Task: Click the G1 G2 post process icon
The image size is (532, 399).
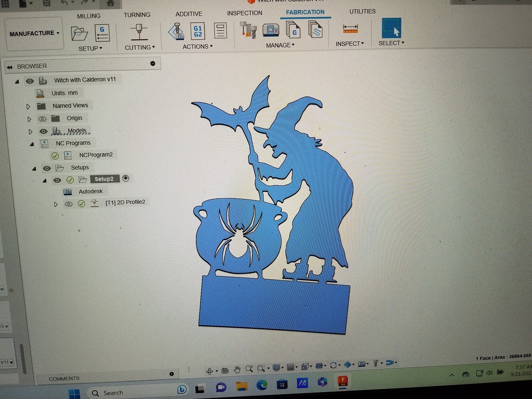Action: [x=198, y=31]
